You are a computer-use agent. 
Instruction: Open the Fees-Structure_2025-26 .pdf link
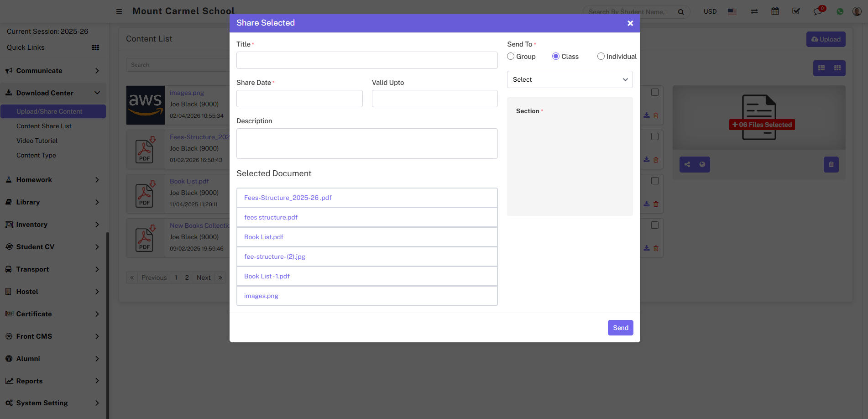coord(288,198)
